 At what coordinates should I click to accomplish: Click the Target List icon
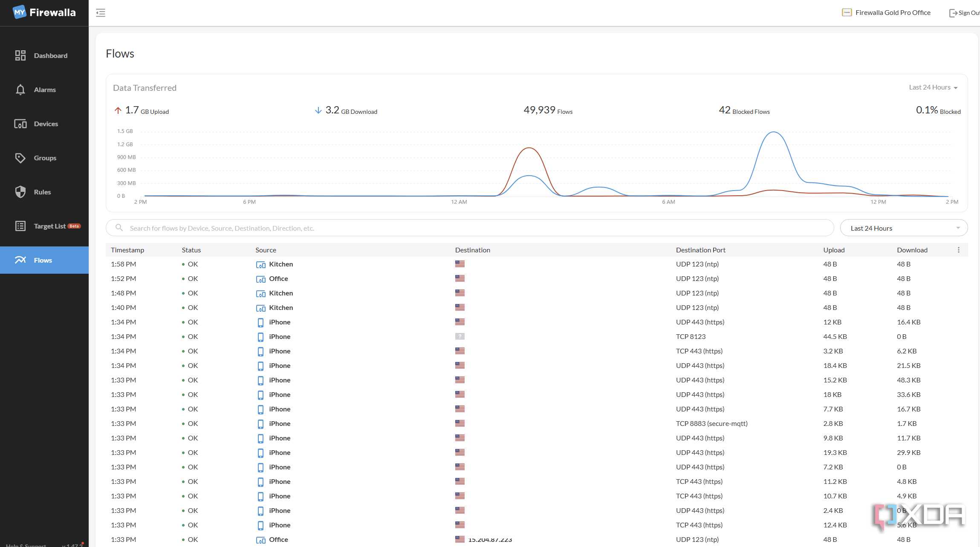click(x=20, y=226)
